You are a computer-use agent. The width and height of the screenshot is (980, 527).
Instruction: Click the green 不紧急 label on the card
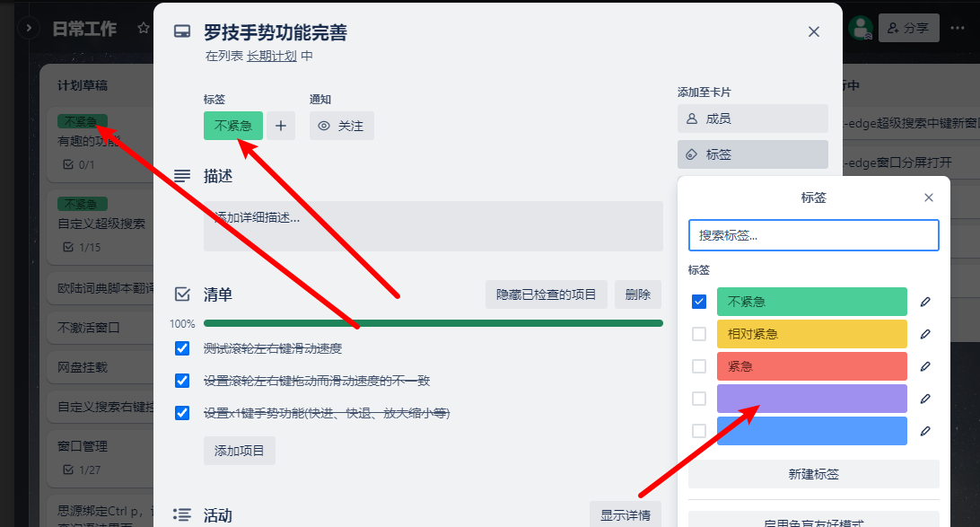point(233,126)
